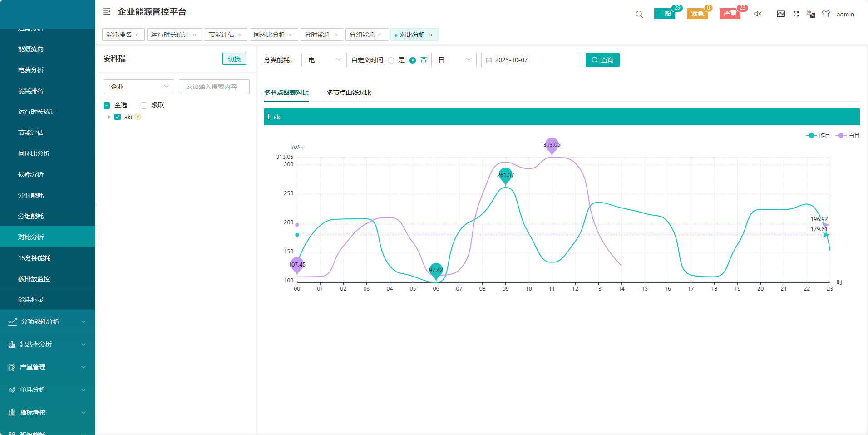Toggle the 昨日 series in chart legend
868x435 pixels.
click(818, 135)
